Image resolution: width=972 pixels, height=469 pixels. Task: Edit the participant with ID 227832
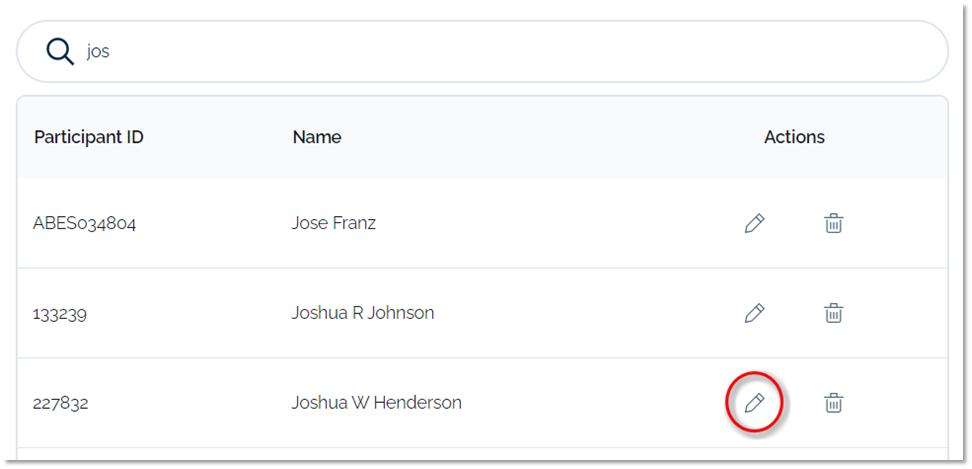click(x=755, y=403)
